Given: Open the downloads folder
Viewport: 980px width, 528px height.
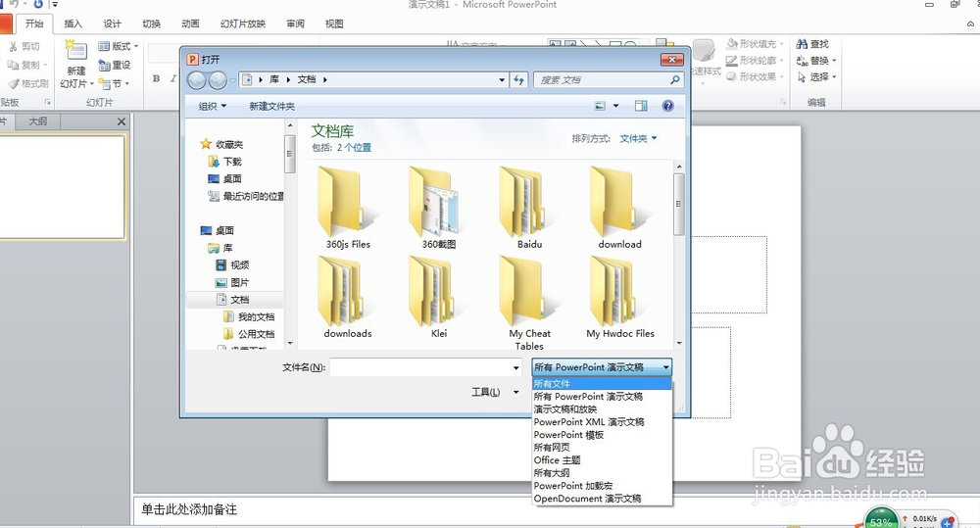Looking at the screenshot, I should (348, 298).
